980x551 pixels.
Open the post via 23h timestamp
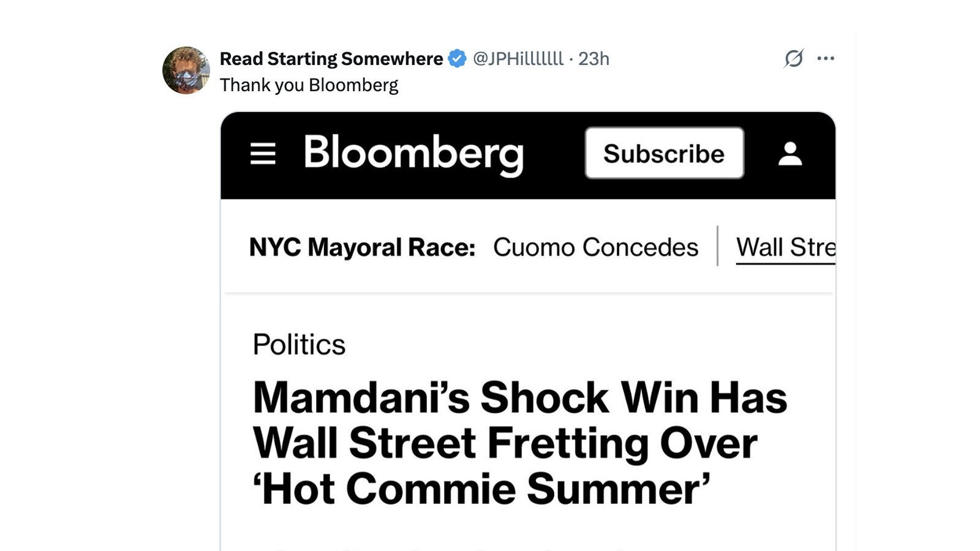[594, 59]
